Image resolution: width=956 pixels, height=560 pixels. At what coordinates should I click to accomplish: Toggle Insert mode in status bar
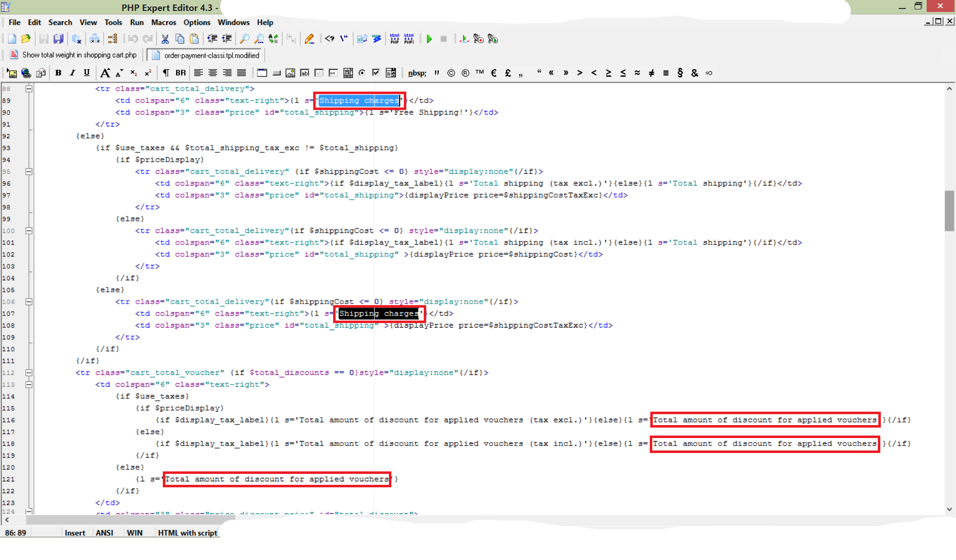click(x=75, y=533)
